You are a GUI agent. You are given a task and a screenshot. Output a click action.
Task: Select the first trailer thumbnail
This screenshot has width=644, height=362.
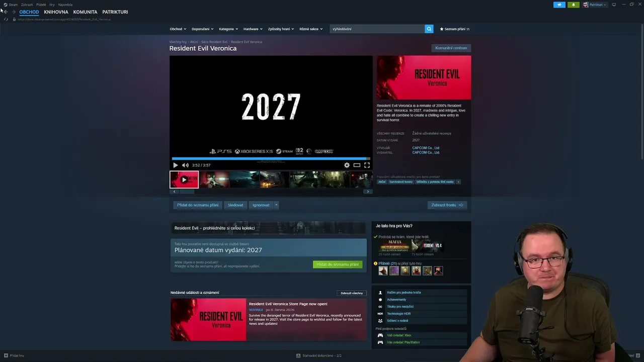point(184,179)
